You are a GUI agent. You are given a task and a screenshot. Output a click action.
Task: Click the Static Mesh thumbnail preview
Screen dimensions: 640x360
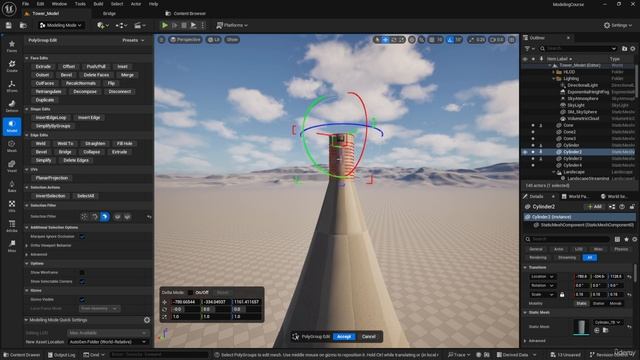581,327
